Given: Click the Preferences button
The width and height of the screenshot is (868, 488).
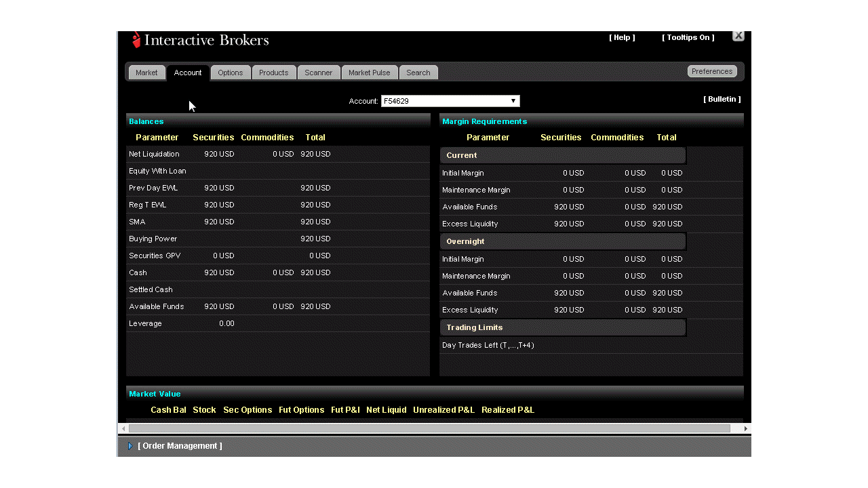Looking at the screenshot, I should 712,71.
